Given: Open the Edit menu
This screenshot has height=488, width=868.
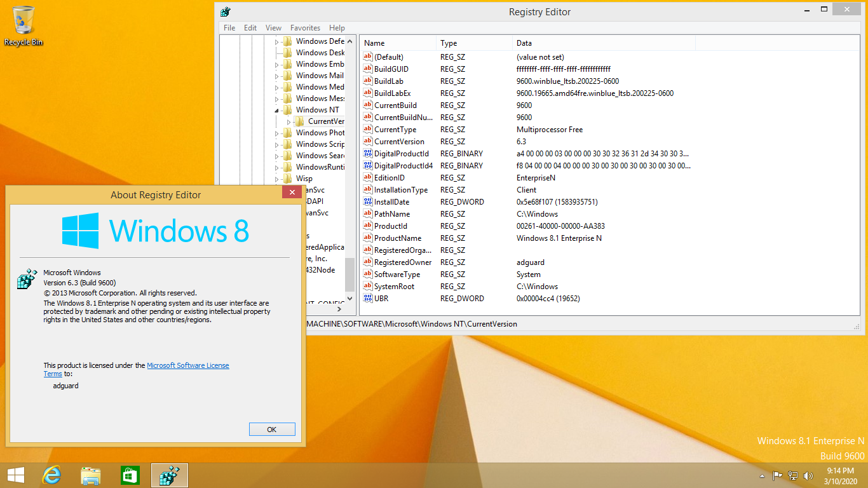Looking at the screenshot, I should [250, 28].
